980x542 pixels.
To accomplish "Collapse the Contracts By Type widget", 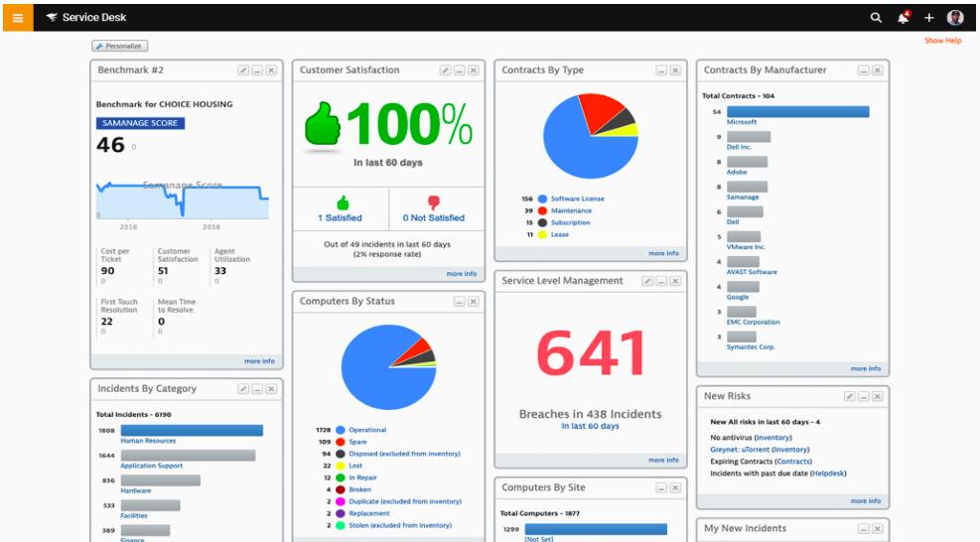I will click(x=661, y=70).
